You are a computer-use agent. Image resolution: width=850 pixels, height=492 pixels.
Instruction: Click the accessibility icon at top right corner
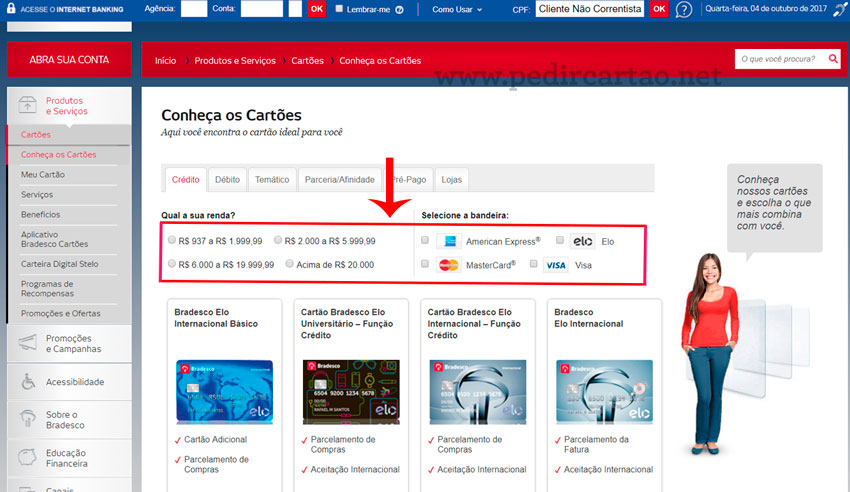pos(840,9)
